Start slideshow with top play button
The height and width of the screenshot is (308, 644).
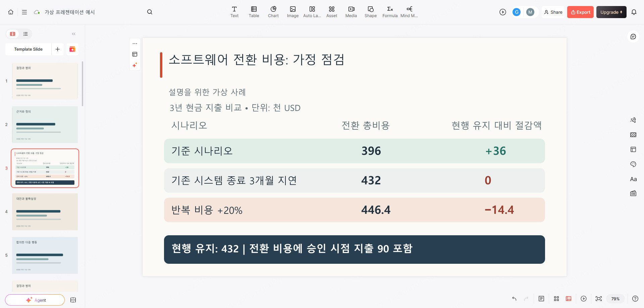coord(502,12)
